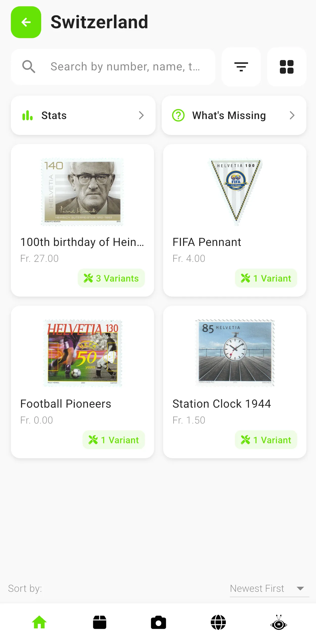
Task: Show 1 Variant of Station Clock 1944
Action: click(x=266, y=440)
